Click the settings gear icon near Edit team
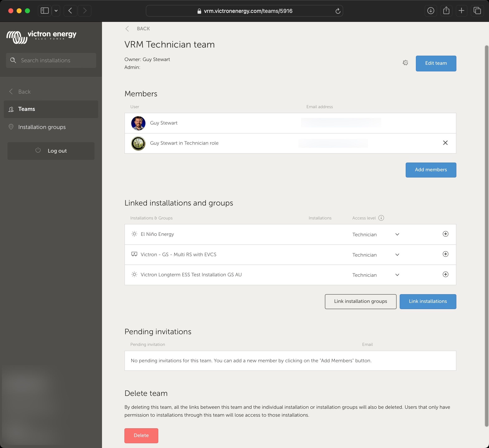489x448 pixels. [405, 63]
